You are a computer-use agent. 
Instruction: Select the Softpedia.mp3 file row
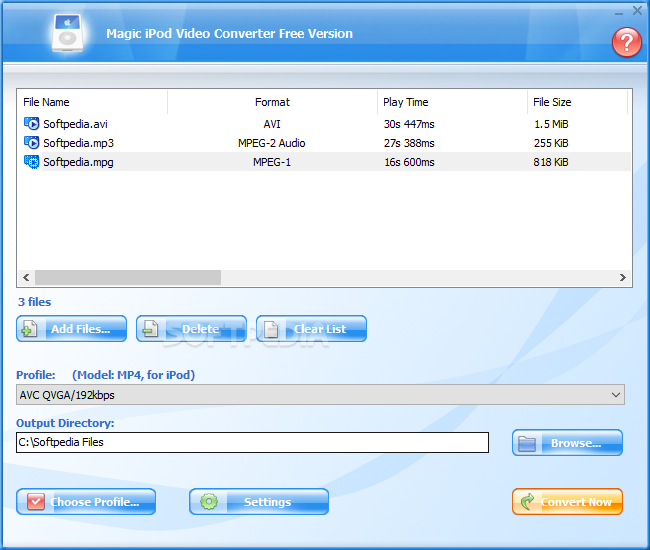click(x=324, y=143)
